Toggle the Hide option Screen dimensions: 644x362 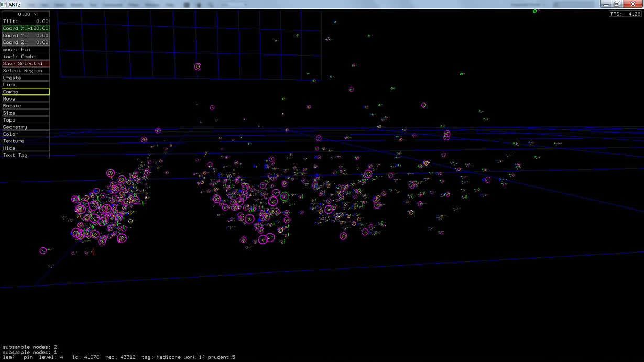tap(26, 148)
